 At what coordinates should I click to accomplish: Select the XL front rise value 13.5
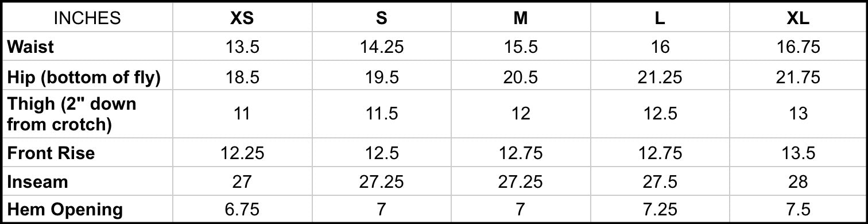[x=799, y=153]
